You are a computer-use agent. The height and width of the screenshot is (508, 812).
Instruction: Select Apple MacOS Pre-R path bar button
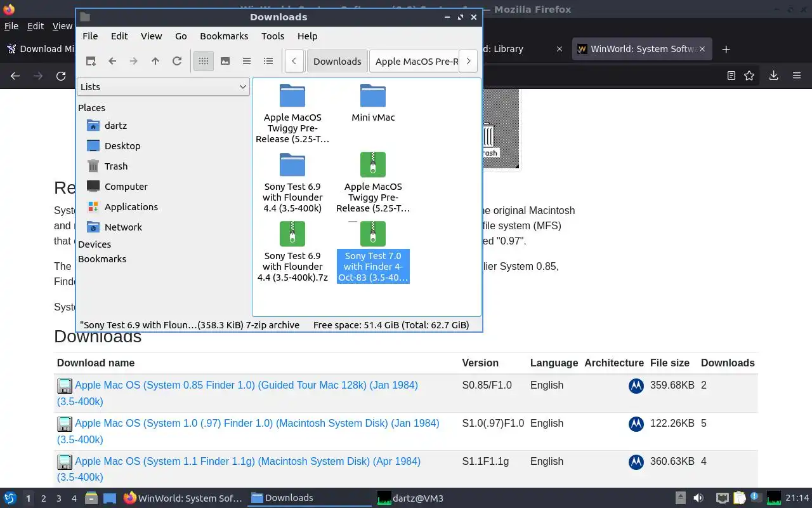(414, 61)
